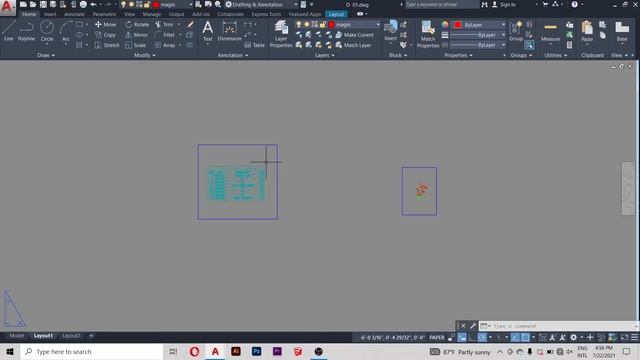Select the Line drawing tool
Image resolution: width=640 pixels, height=360 pixels.
tap(8, 31)
